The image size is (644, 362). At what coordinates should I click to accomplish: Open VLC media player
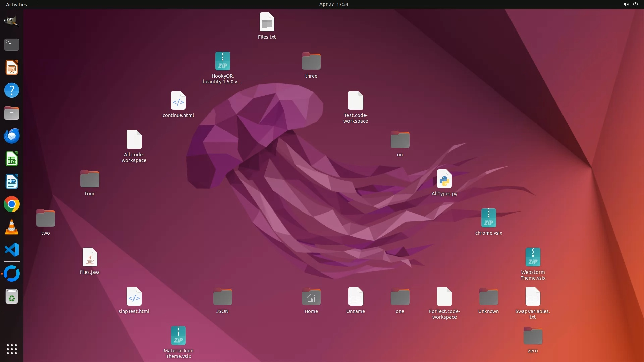click(x=11, y=227)
